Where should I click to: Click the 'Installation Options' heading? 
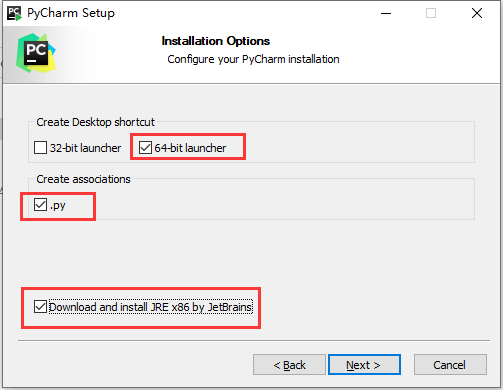pos(216,41)
